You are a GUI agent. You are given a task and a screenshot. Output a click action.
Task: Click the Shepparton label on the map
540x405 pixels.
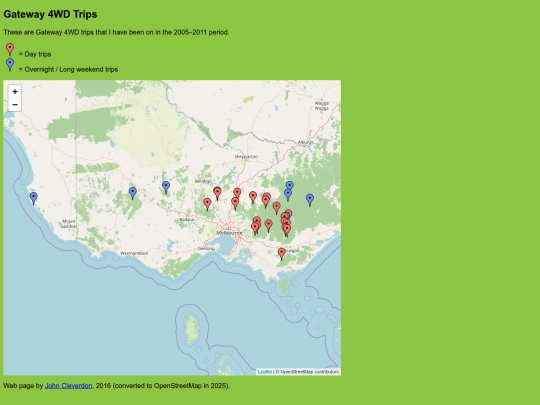click(246, 156)
